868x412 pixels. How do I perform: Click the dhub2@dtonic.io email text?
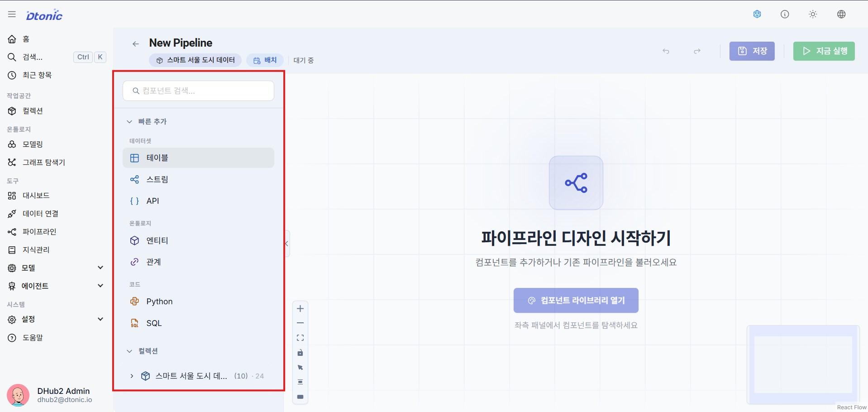(65, 400)
